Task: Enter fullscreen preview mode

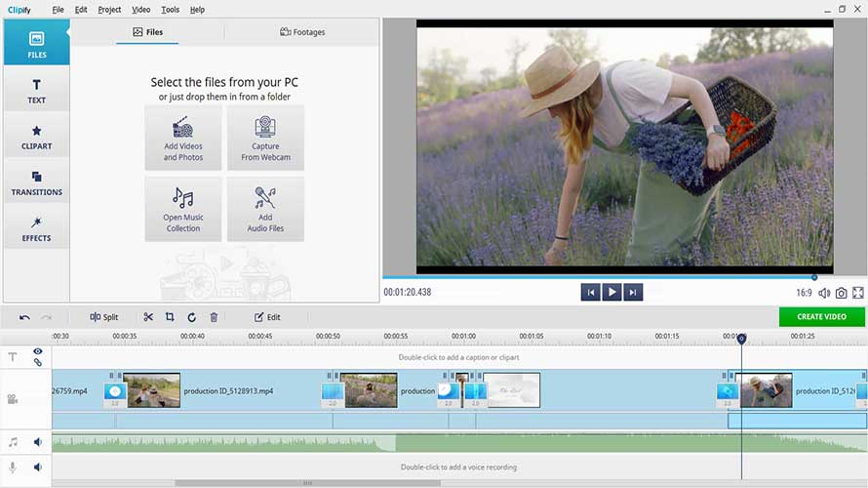Action: pos(858,293)
